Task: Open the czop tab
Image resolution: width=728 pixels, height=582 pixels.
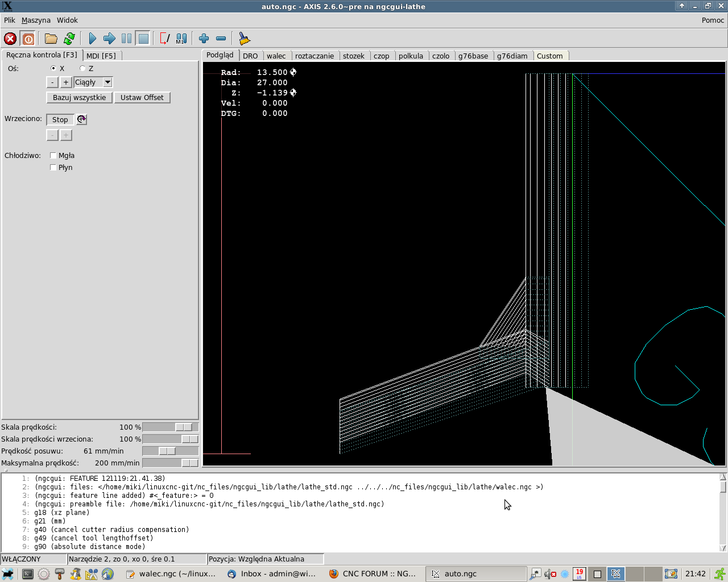Action: [382, 56]
